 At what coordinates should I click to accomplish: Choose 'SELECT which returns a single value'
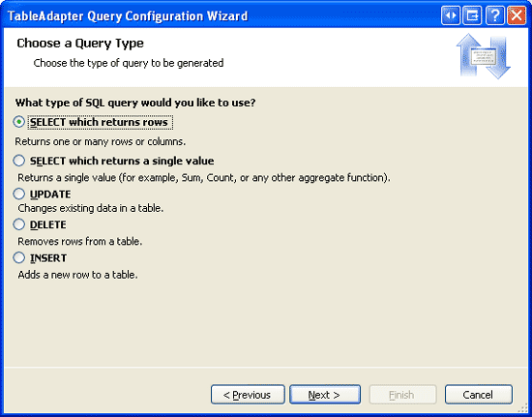click(19, 161)
